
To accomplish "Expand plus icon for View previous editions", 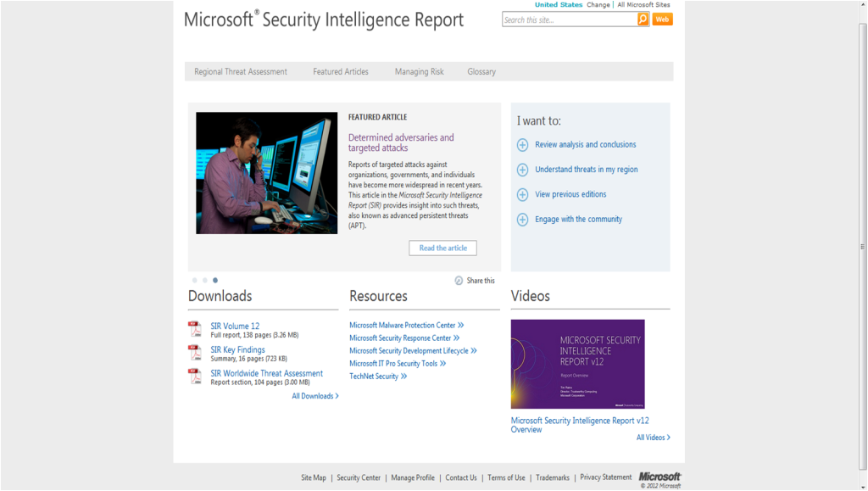I will point(522,195).
